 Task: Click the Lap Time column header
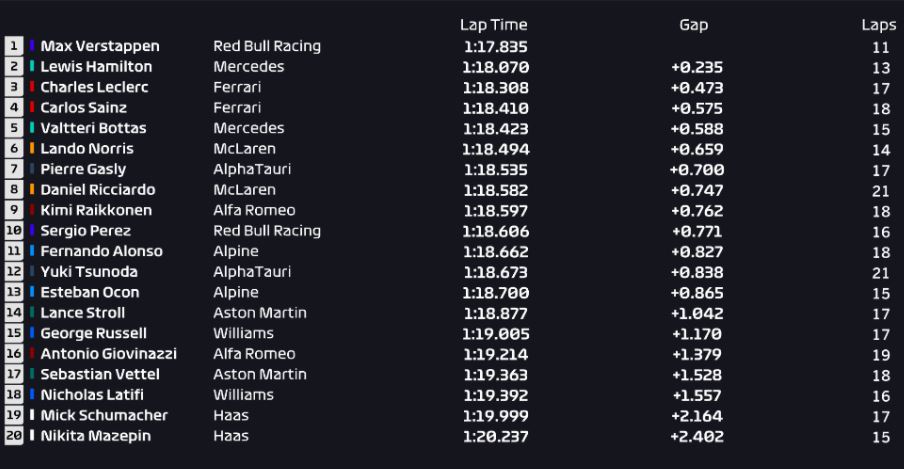(x=494, y=25)
